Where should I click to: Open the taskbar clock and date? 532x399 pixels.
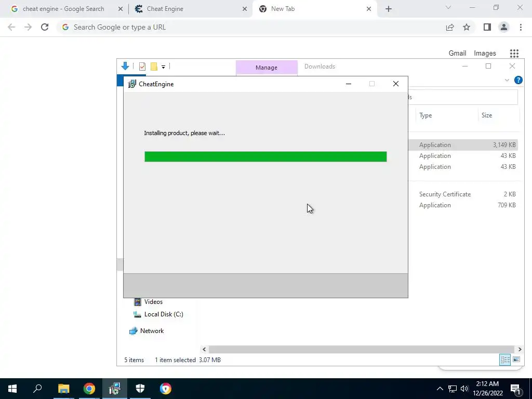tap(487, 389)
